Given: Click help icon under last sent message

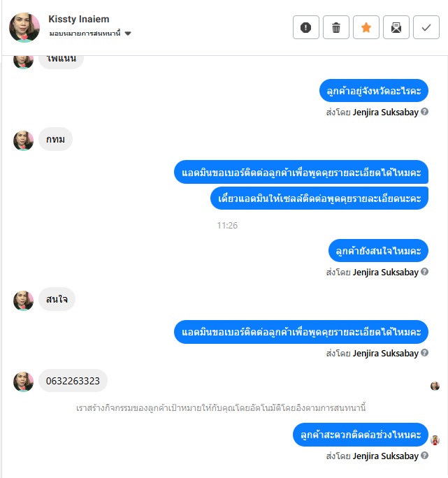Looking at the screenshot, I should click(x=424, y=456).
